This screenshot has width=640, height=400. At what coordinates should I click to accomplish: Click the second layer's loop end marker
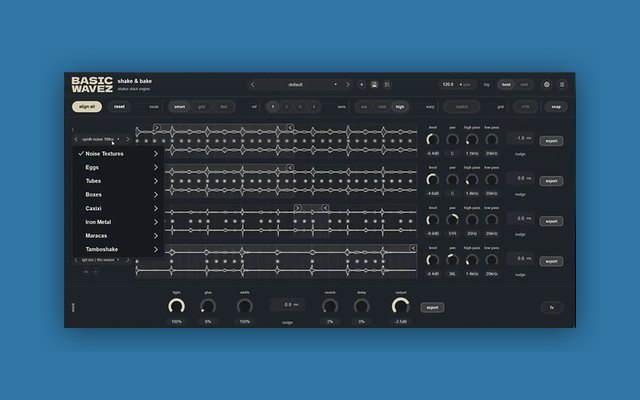290,168
